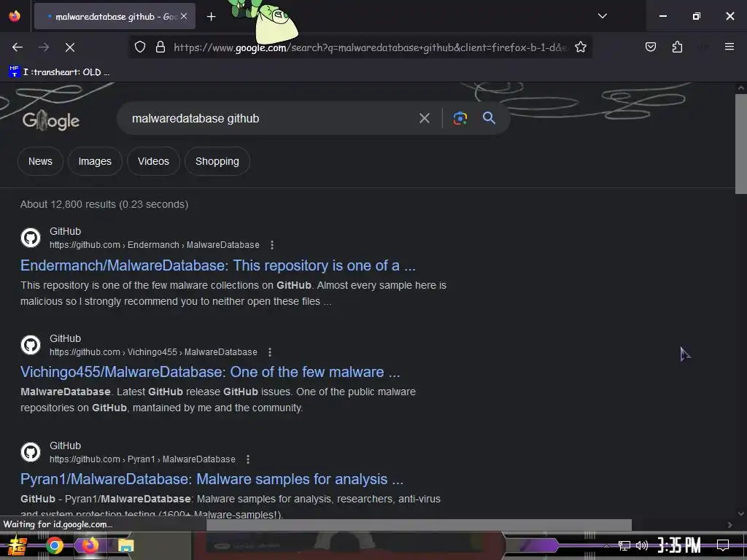Click GitHub favicon of Endermanch result
747x560 pixels.
pyautogui.click(x=31, y=238)
